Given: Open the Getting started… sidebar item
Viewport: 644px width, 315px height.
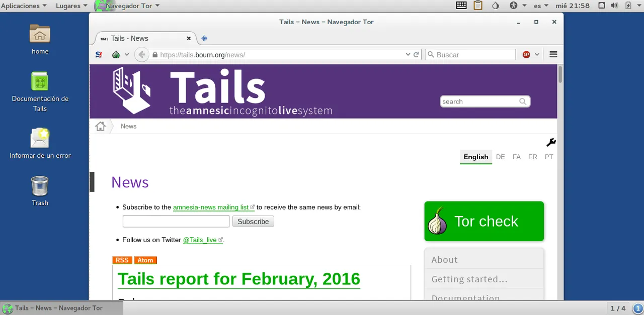Looking at the screenshot, I should (484, 279).
